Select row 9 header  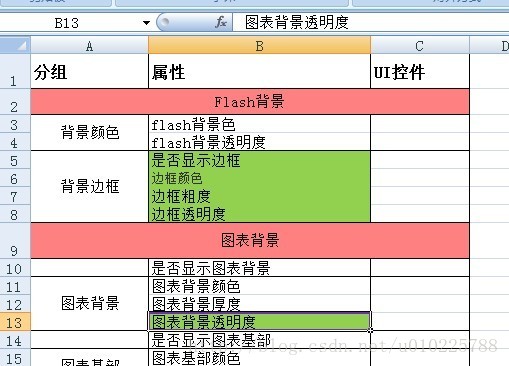click(x=15, y=241)
